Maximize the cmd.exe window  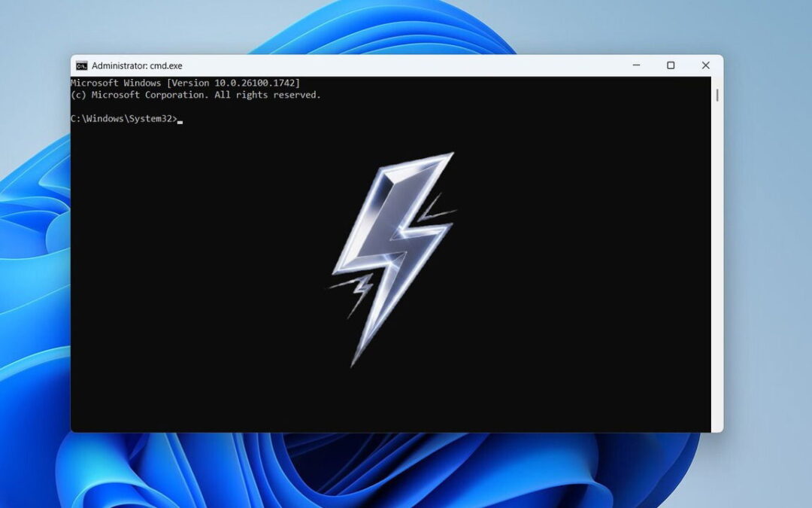click(671, 65)
